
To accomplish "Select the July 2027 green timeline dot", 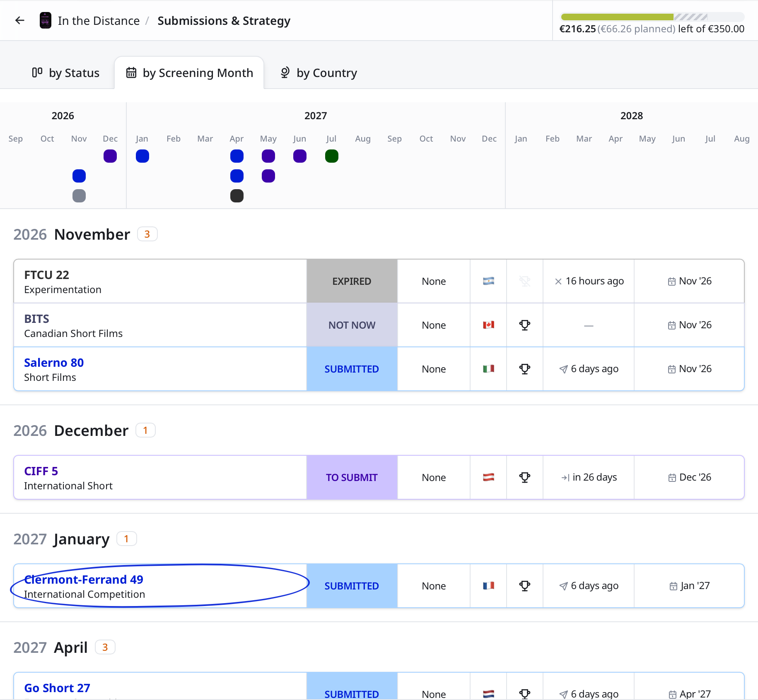I will tap(332, 156).
